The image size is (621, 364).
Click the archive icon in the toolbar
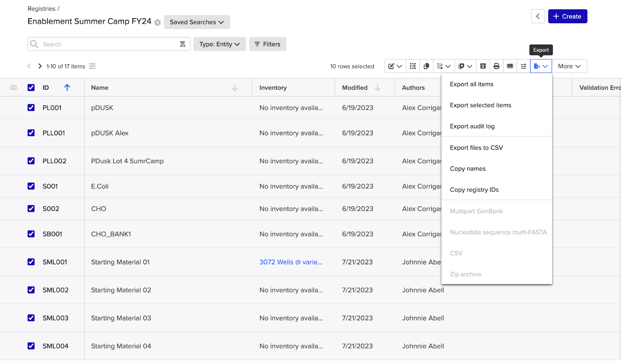tap(483, 66)
